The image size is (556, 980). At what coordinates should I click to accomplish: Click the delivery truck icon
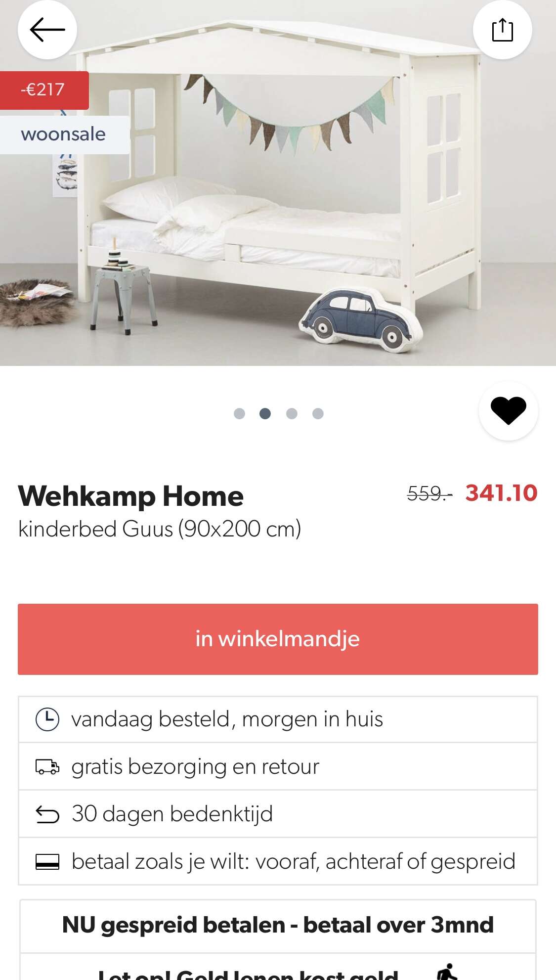[47, 766]
